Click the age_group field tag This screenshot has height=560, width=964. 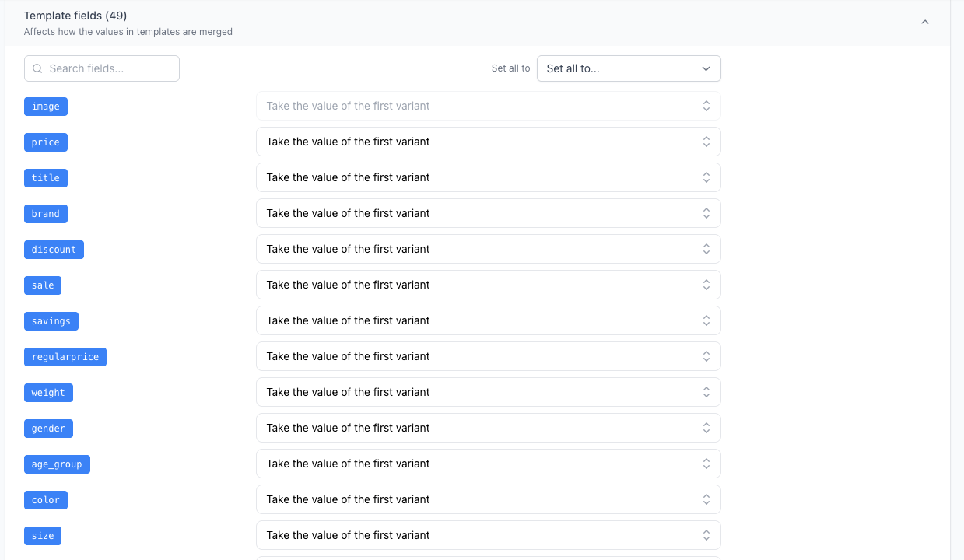(57, 464)
